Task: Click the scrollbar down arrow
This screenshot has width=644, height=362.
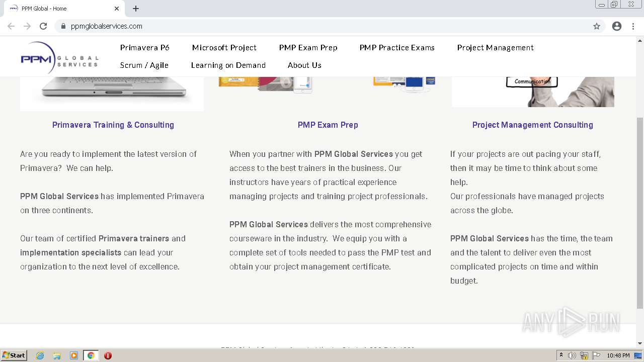Action: click(x=640, y=343)
